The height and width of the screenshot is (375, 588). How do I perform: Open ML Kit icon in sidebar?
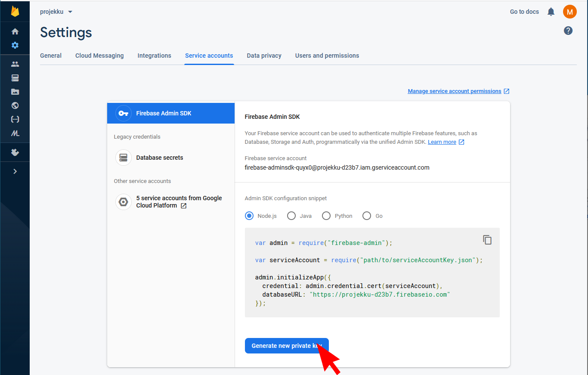pos(15,133)
